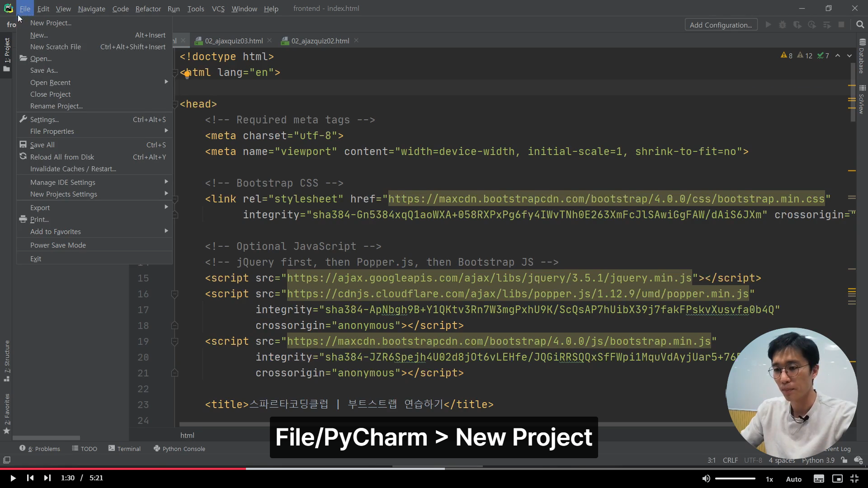Screen dimensions: 868x488
Task: Open Auto video quality selector
Action: [x=794, y=479]
